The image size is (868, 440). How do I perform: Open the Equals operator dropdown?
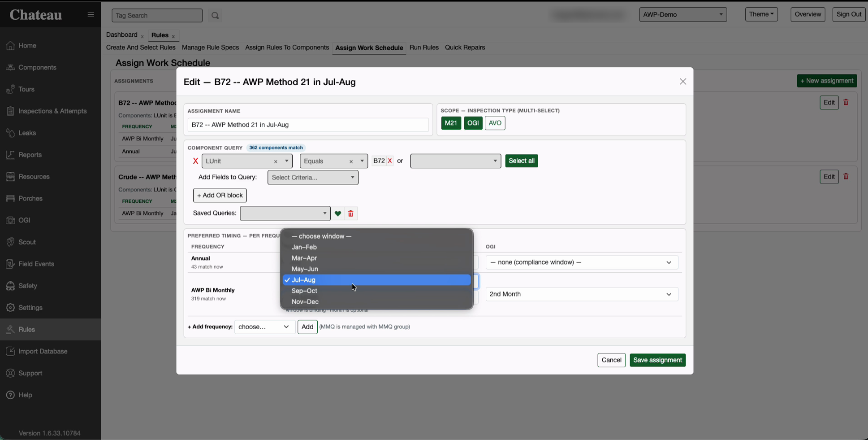click(x=334, y=161)
